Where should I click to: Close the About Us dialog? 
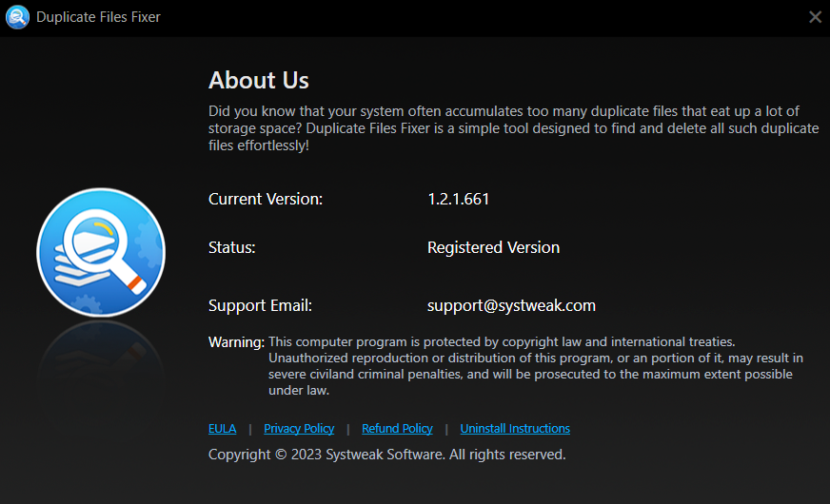[815, 17]
